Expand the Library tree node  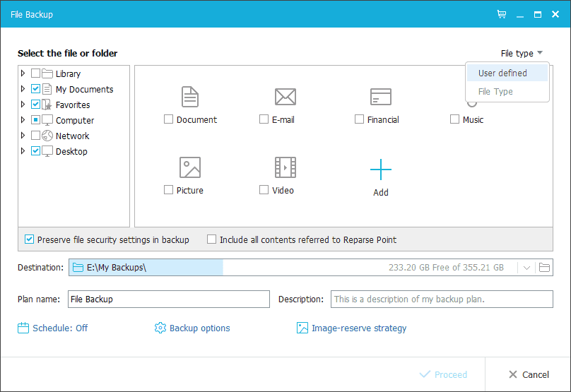pyautogui.click(x=23, y=73)
